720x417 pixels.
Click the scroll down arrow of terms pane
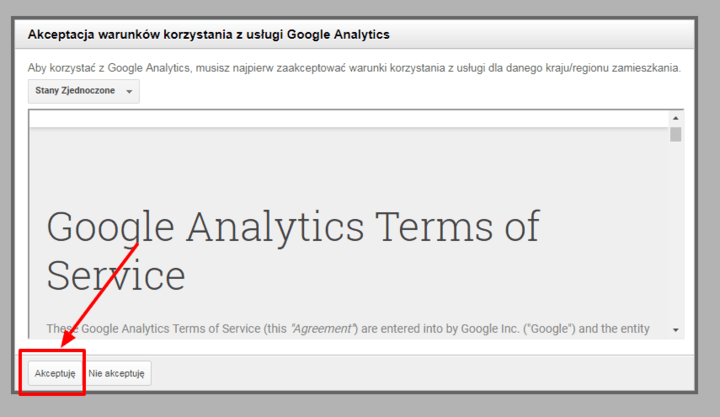coord(676,329)
